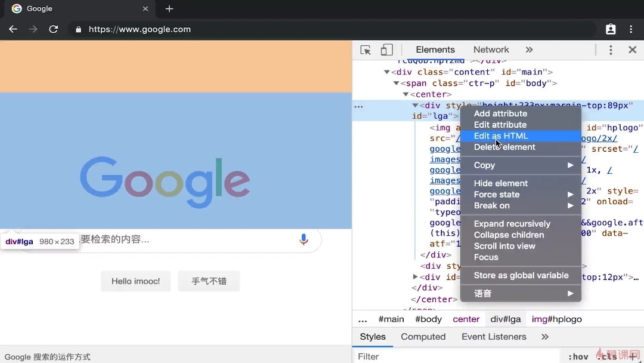Toggle the device toolbar icon
Viewport: 644px width, 363px height.
[387, 50]
